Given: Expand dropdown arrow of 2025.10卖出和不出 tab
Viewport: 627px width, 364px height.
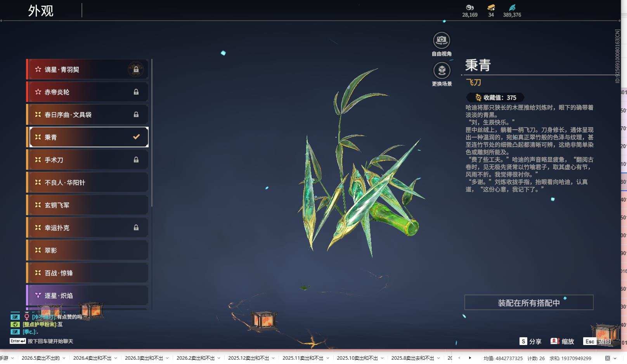Looking at the screenshot, I should pyautogui.click(x=382, y=358).
